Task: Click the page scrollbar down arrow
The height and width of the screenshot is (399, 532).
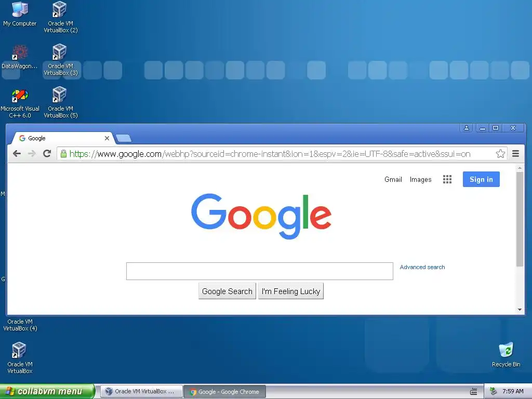Action: (520, 310)
